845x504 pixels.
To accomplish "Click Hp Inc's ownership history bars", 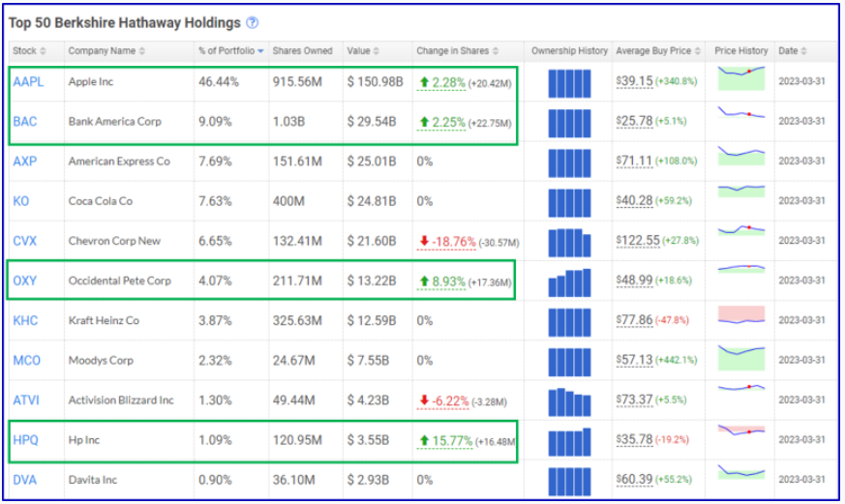I will coord(569,442).
